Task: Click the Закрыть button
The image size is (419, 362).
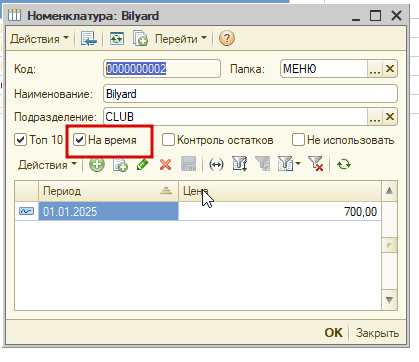Action: point(377,333)
